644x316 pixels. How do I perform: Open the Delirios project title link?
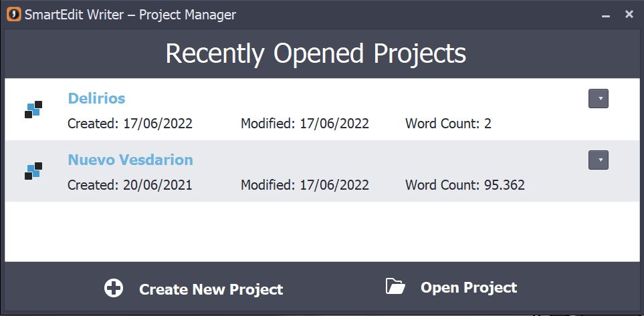click(x=96, y=98)
